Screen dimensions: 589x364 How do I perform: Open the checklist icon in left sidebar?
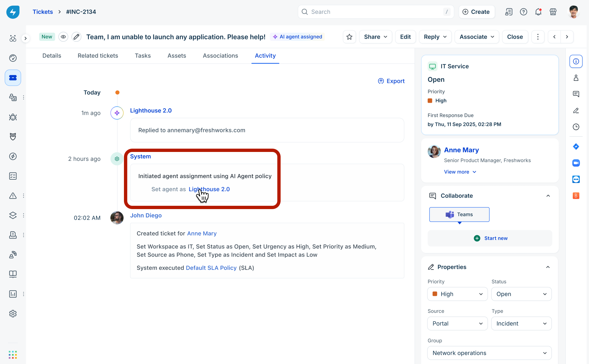13,176
